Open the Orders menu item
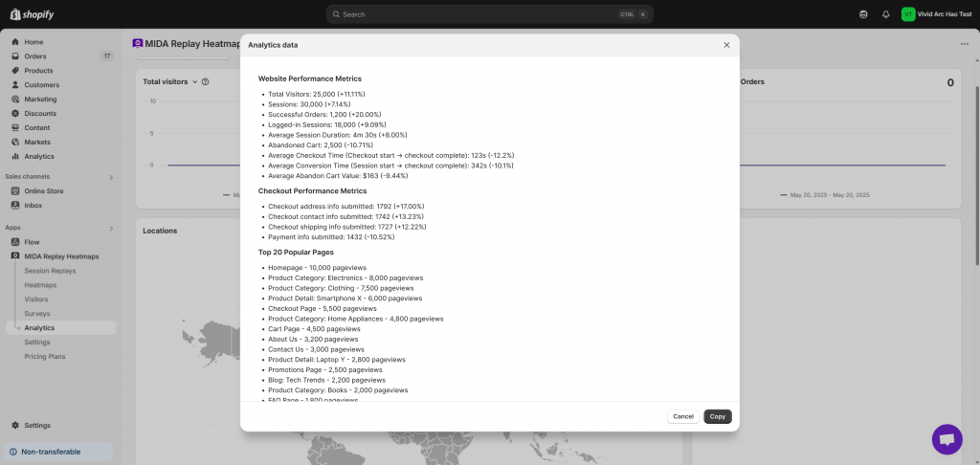The image size is (980, 465). coord(34,56)
